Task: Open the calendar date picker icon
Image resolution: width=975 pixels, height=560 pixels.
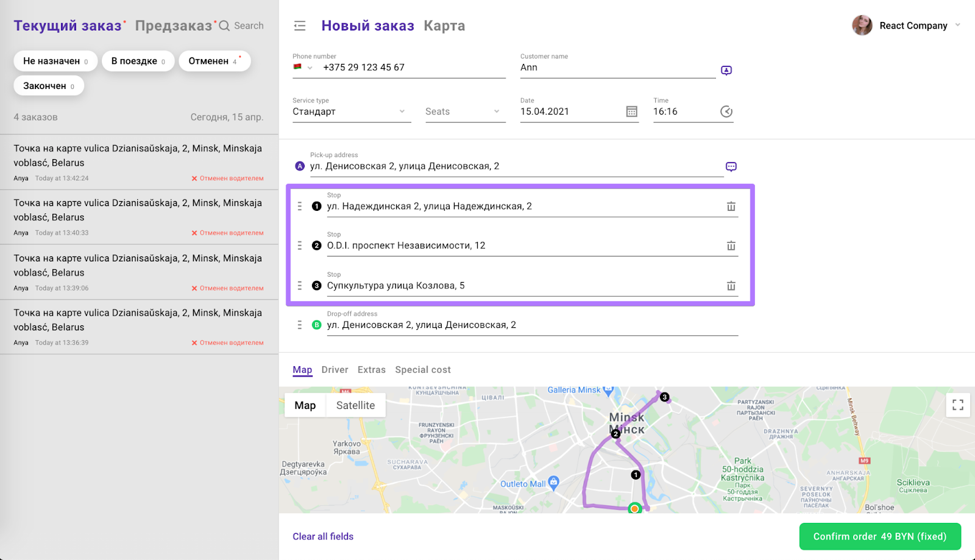Action: [x=631, y=112]
